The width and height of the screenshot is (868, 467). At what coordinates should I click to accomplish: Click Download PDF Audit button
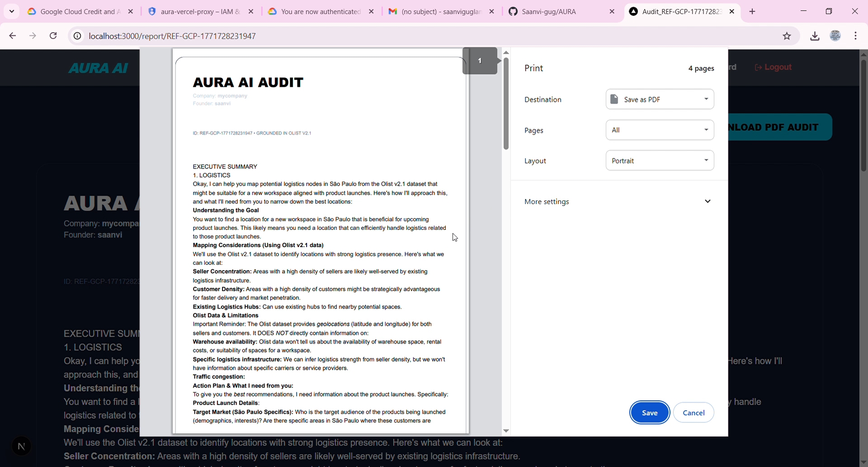[x=780, y=127]
